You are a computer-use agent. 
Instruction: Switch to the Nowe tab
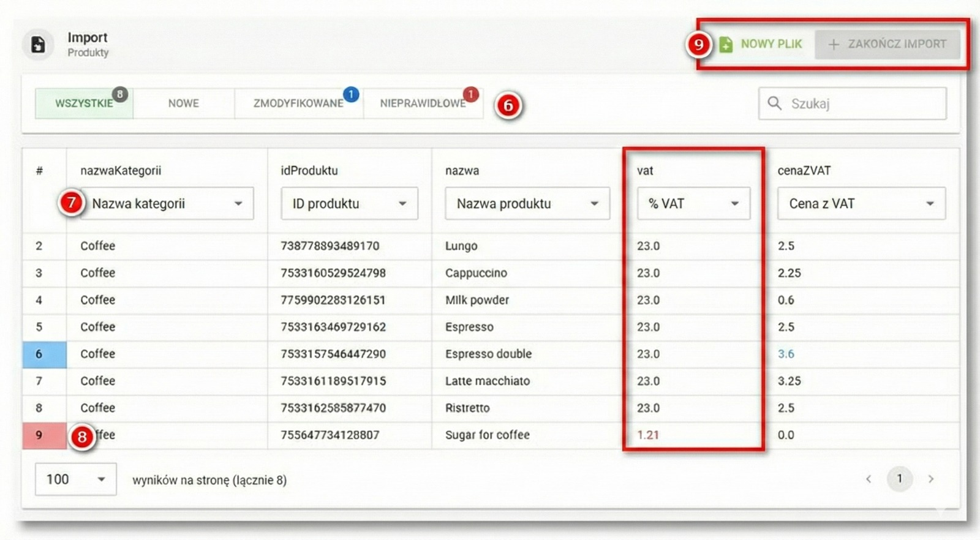[x=183, y=103]
